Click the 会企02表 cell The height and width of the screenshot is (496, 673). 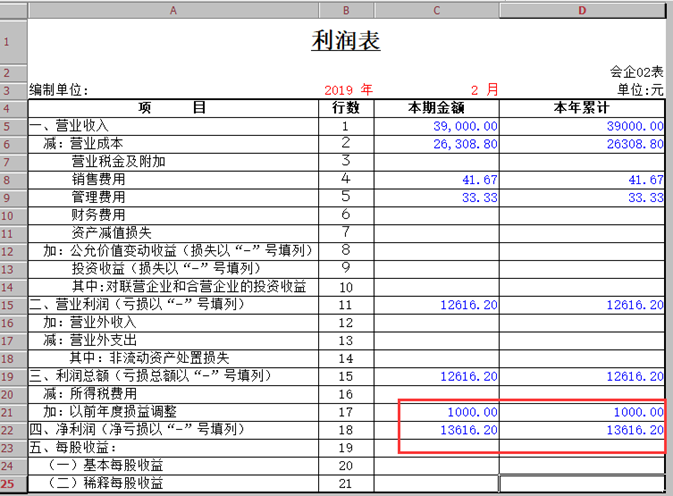637,72
